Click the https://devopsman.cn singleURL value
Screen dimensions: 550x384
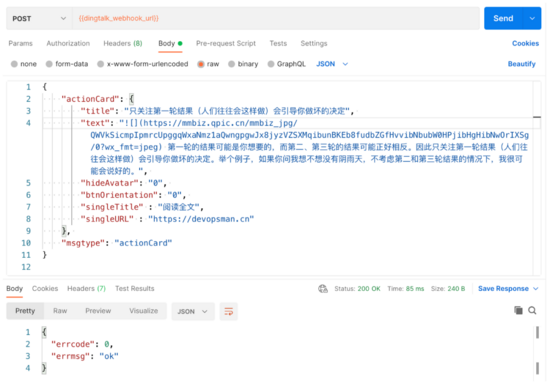pyautogui.click(x=201, y=219)
